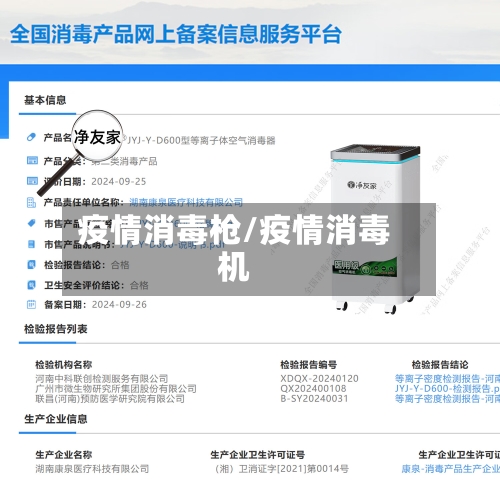Click the product name JYJ-Y-D600型等离子体空气消毒器
This screenshot has height=500, width=500.
pos(201,140)
